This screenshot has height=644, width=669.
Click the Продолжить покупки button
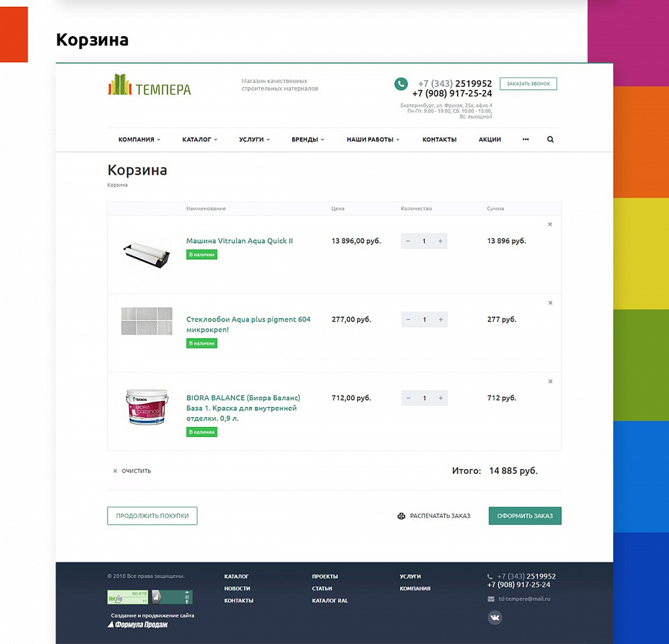click(153, 516)
